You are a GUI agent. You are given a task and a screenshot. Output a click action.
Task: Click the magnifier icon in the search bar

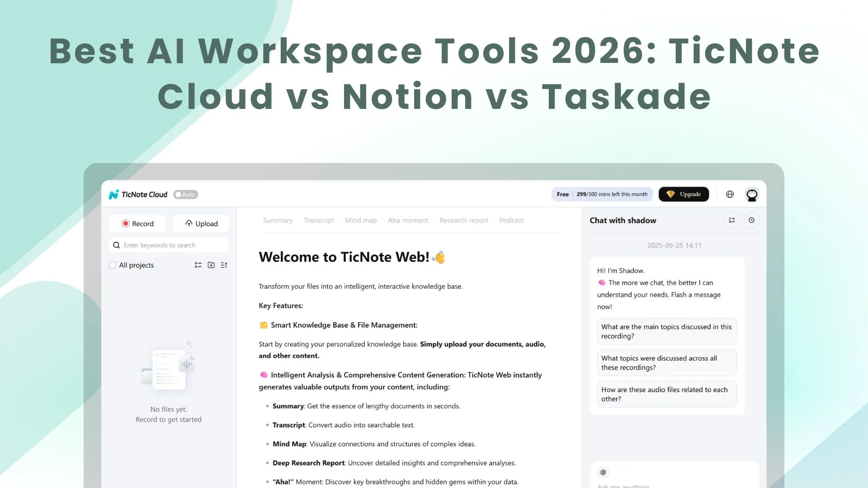pyautogui.click(x=116, y=245)
